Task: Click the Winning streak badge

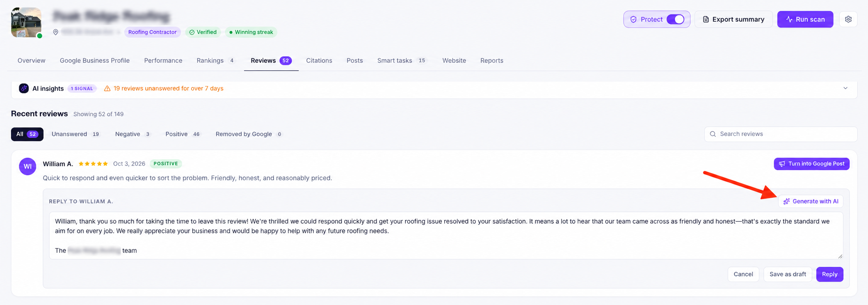Action: click(251, 32)
